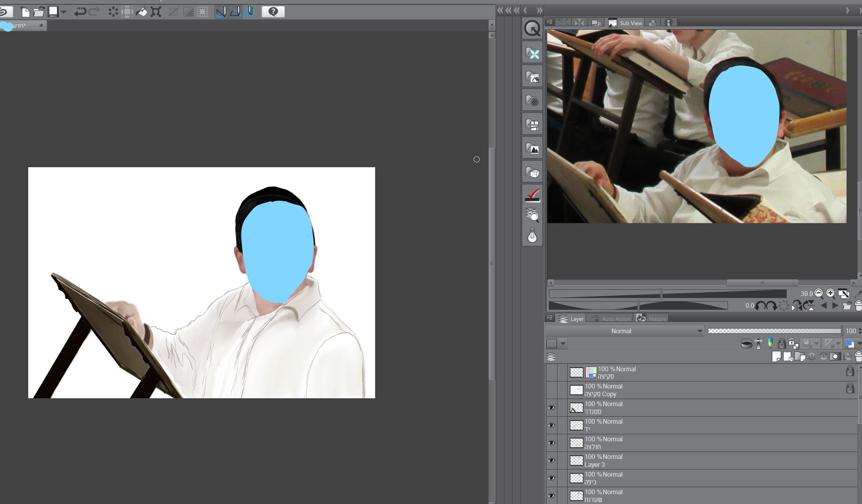Click Flip Horizontal button in Sub View

click(x=797, y=306)
